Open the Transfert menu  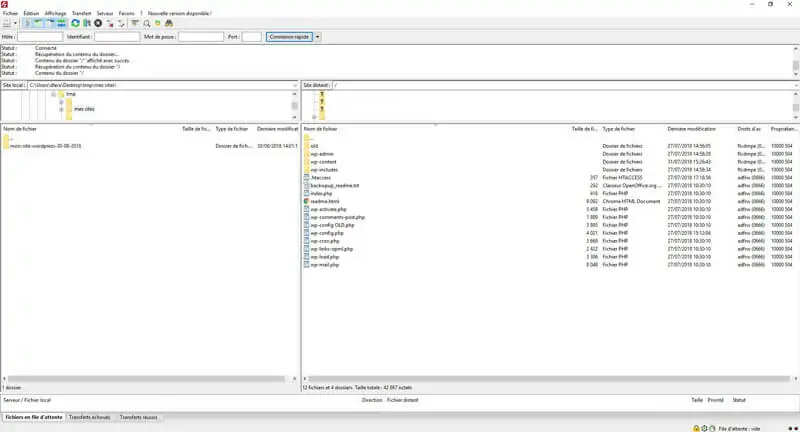tap(82, 13)
